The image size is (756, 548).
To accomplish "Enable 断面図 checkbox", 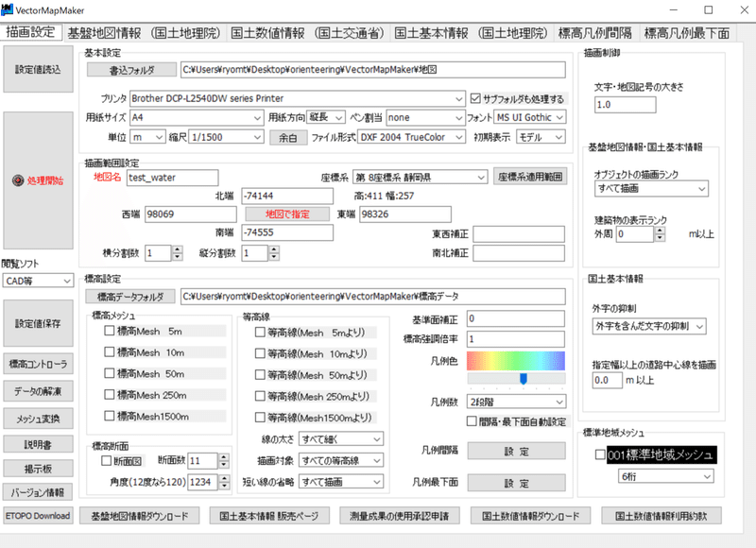I will click(107, 461).
